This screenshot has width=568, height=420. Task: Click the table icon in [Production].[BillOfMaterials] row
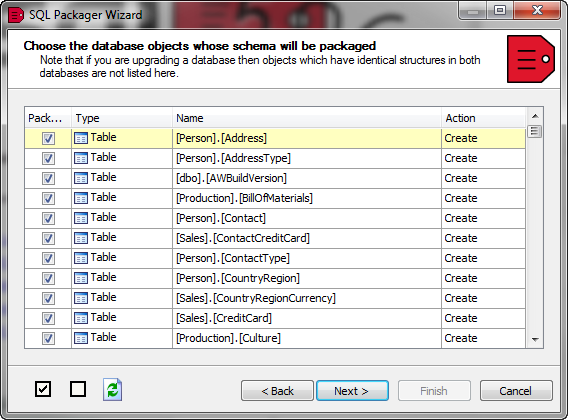coord(81,198)
